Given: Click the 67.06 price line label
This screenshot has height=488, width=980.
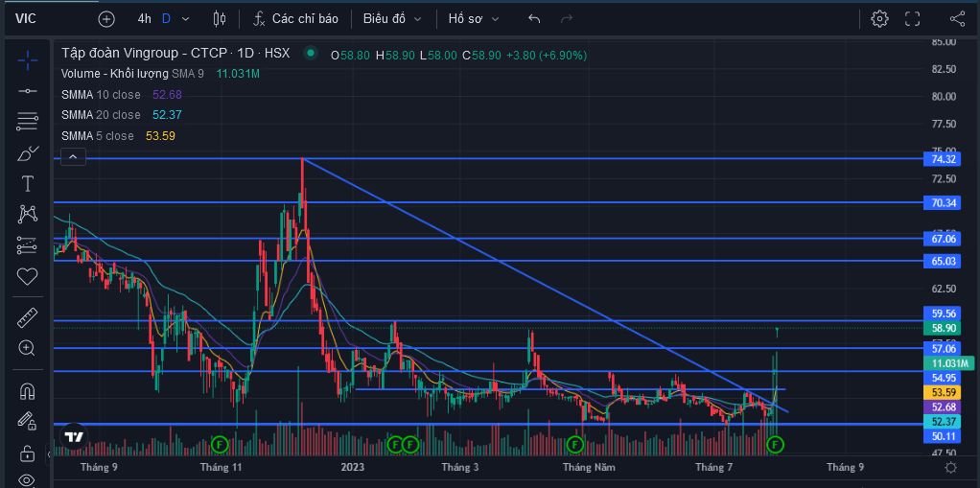Looking at the screenshot, I should pos(944,239).
